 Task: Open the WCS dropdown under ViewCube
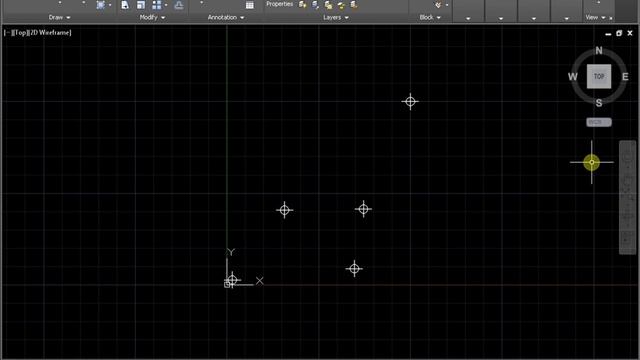tap(599, 122)
